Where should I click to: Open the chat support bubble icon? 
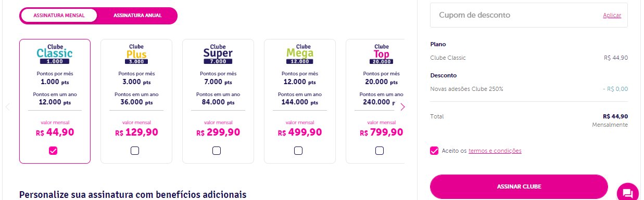click(x=627, y=192)
